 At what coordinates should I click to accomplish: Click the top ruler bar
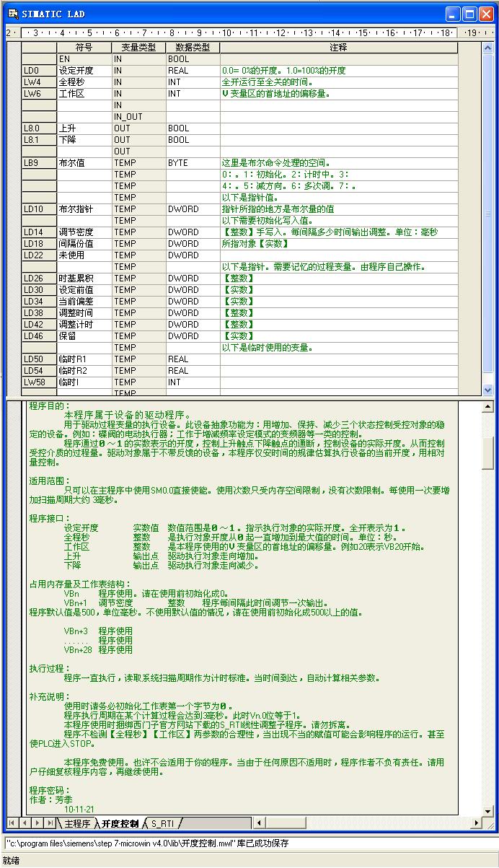point(249,32)
